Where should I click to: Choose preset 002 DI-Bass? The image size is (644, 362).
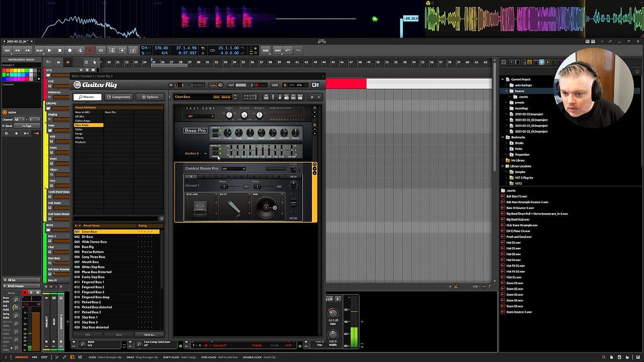(117, 237)
